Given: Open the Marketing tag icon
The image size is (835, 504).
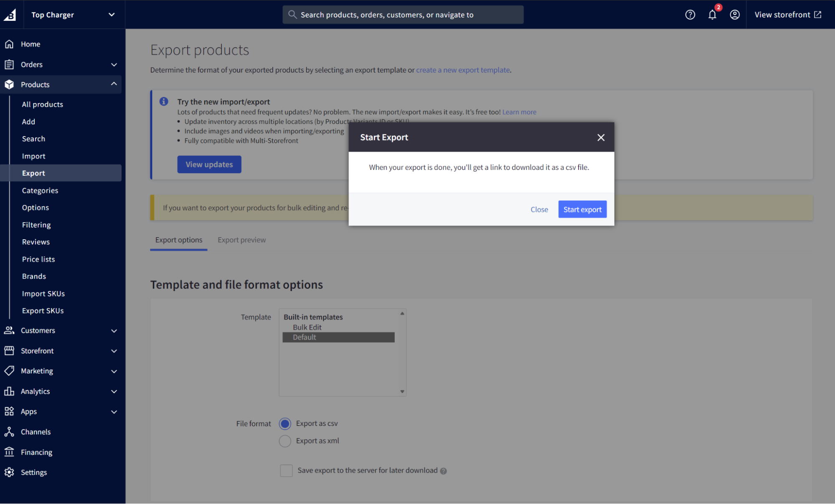Looking at the screenshot, I should pos(10,371).
